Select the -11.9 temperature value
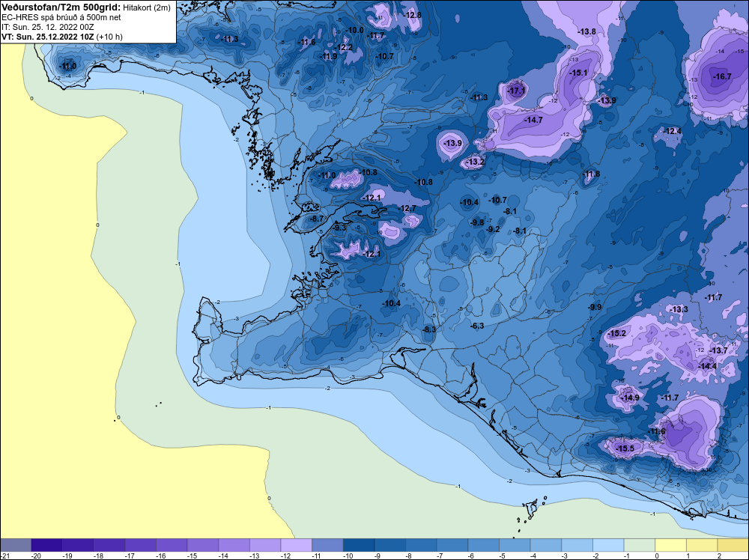749x560 pixels. point(328,56)
